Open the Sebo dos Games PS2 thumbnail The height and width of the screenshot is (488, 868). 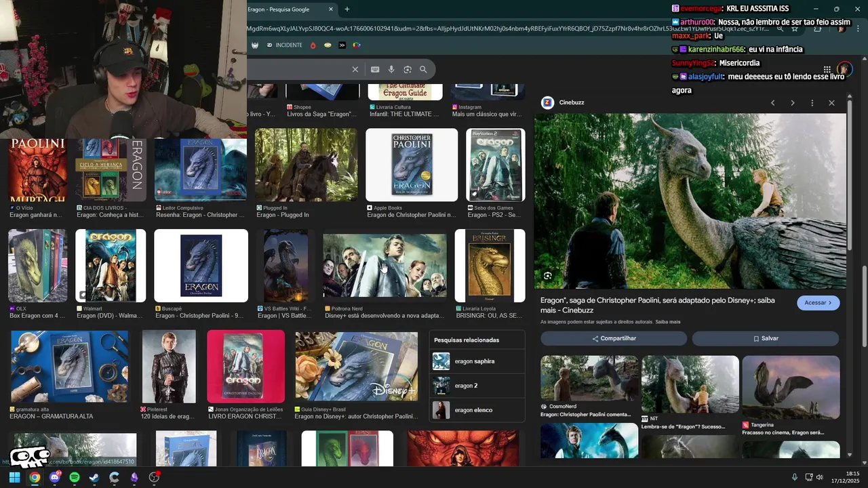click(496, 165)
